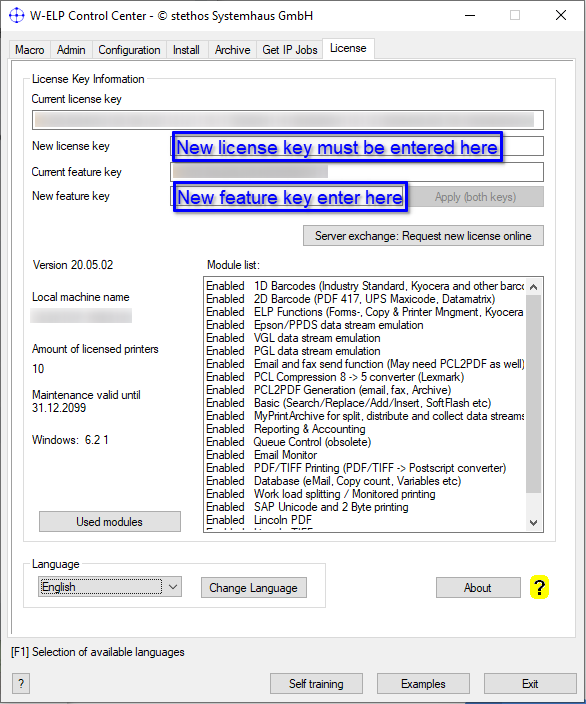This screenshot has height=704, width=586.
Task: Click the W-ELP app icon in title bar
Action: (x=17, y=15)
